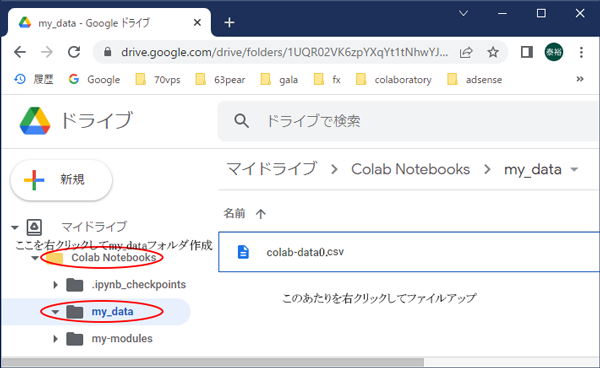Screen dimensions: 600x368
Task: Show more hidden bookmarks
Action: pyautogui.click(x=580, y=79)
